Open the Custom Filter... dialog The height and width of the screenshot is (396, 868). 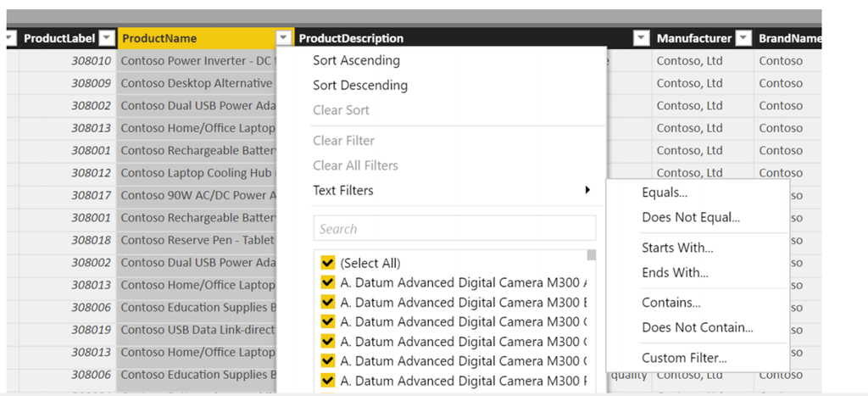click(684, 358)
